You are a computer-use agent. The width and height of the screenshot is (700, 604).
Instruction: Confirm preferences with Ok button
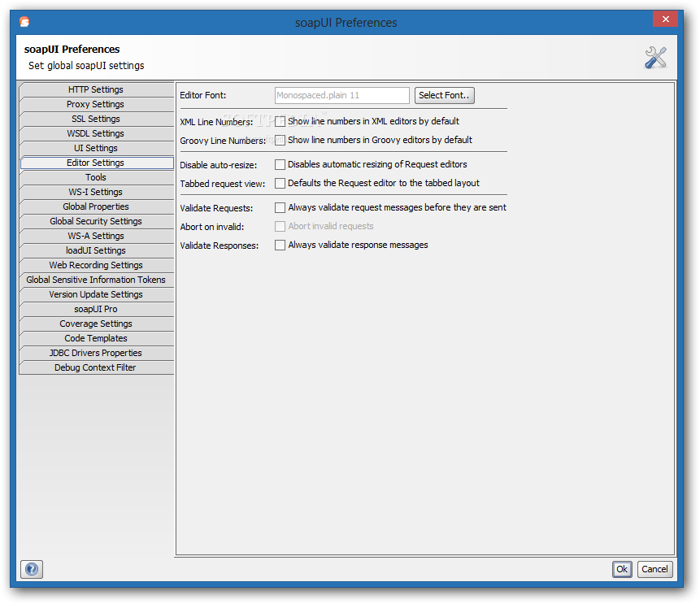[x=622, y=569]
